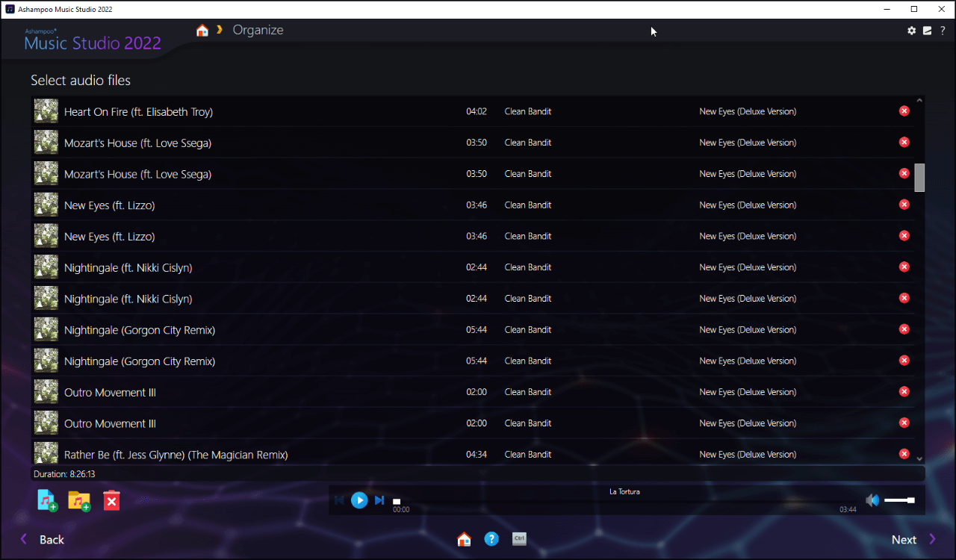This screenshot has height=560, width=956.
Task: Open the bottom blue help icon
Action: click(491, 539)
